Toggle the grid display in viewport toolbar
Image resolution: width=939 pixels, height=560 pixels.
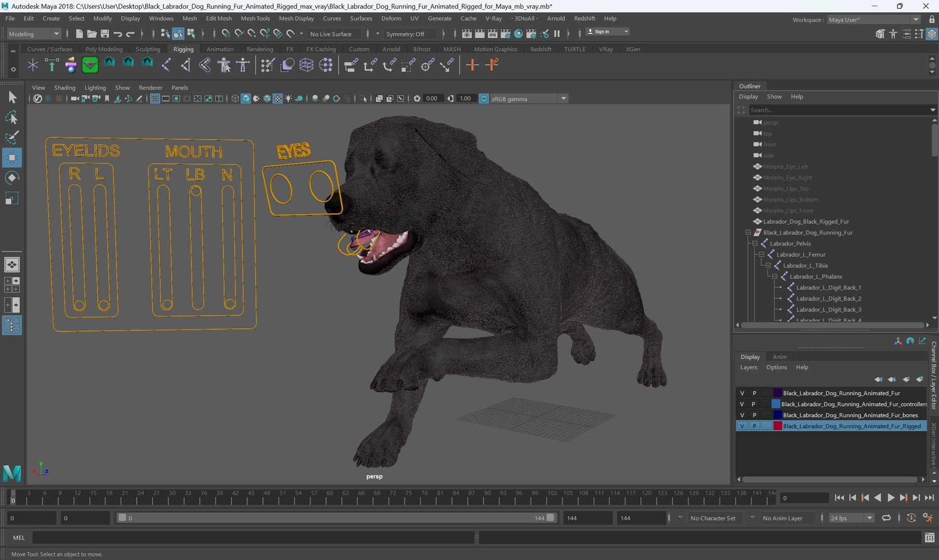pyautogui.click(x=155, y=99)
